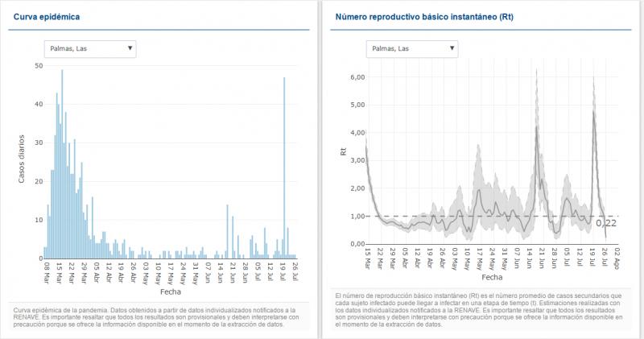This screenshot has height=339, width=644.
Task: Click the description text below the epidemic curve
Action: point(158,317)
